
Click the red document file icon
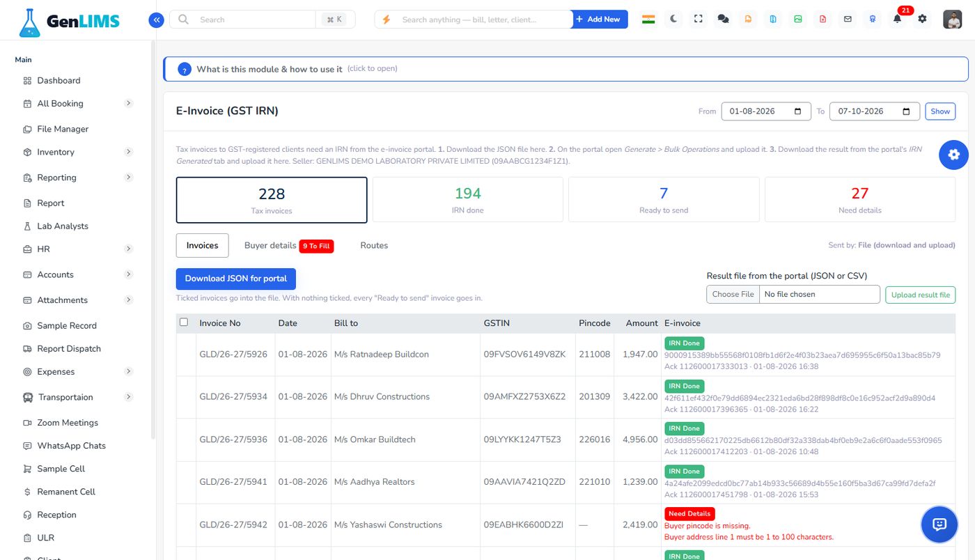(x=823, y=20)
